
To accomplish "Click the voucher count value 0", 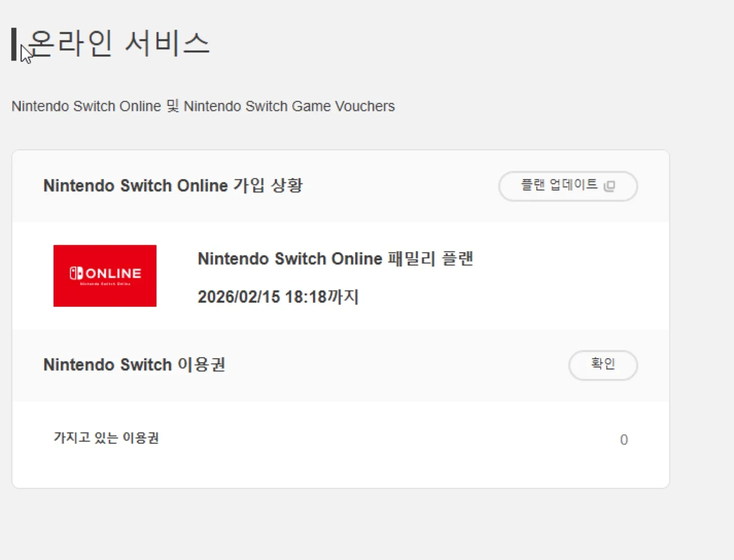I will [x=624, y=440].
